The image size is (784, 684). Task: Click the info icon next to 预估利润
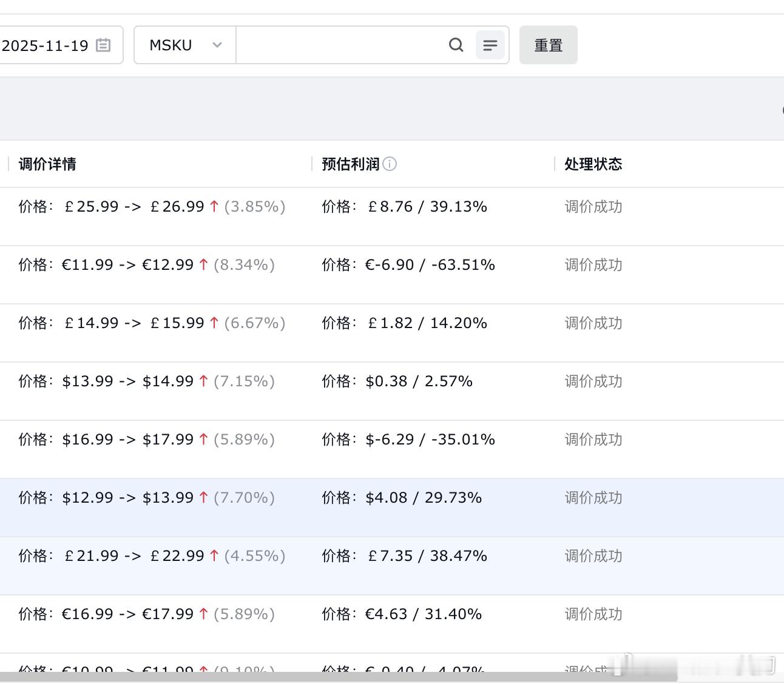click(x=390, y=164)
